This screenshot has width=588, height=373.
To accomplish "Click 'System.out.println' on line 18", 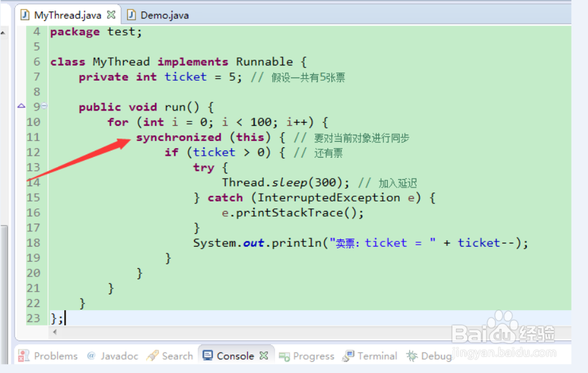I will coord(257,243).
